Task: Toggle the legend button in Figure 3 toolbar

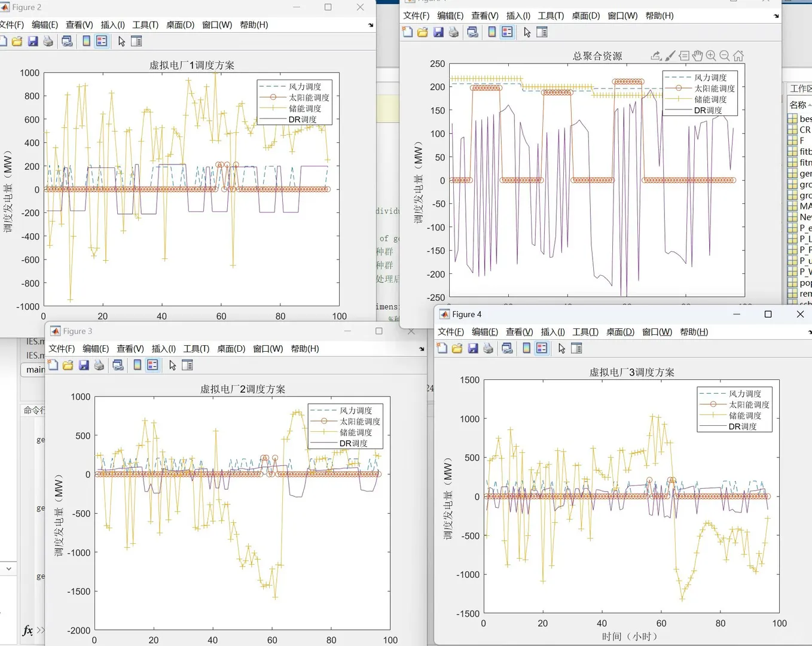Action: [152, 365]
